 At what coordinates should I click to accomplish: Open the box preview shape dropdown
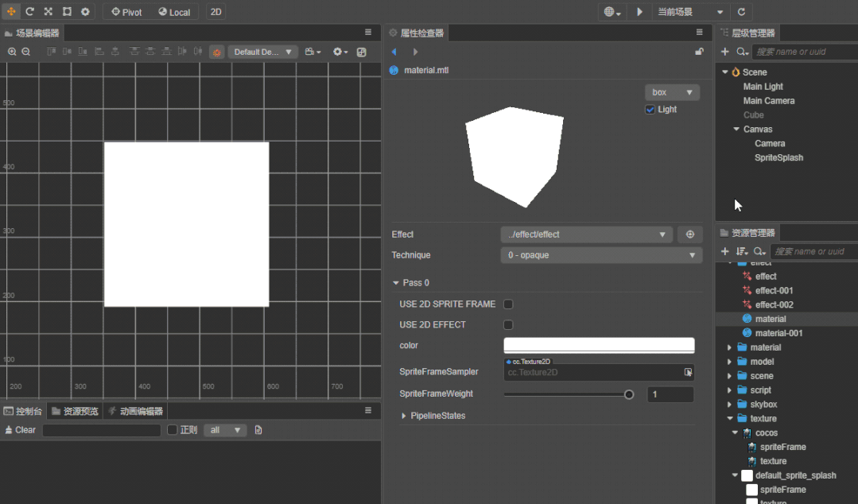671,91
